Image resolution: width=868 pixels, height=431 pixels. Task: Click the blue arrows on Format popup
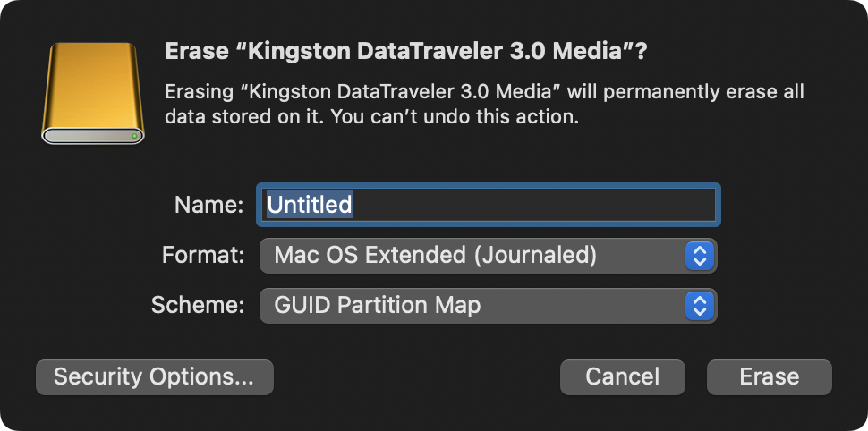click(x=700, y=256)
